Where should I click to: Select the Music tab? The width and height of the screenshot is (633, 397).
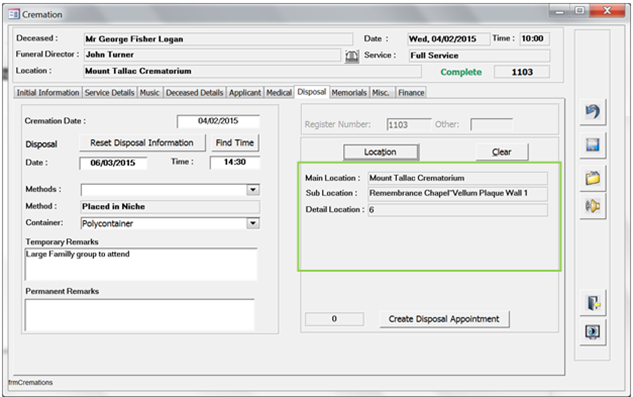(149, 92)
